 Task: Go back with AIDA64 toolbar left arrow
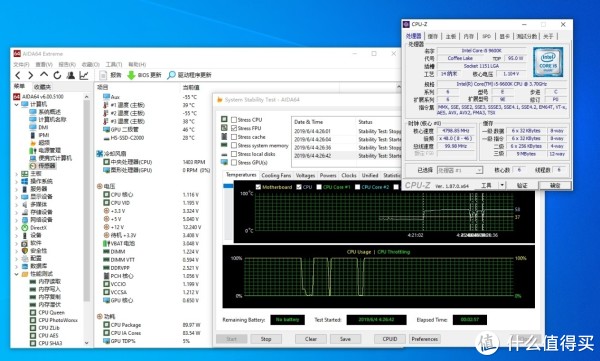click(x=18, y=75)
